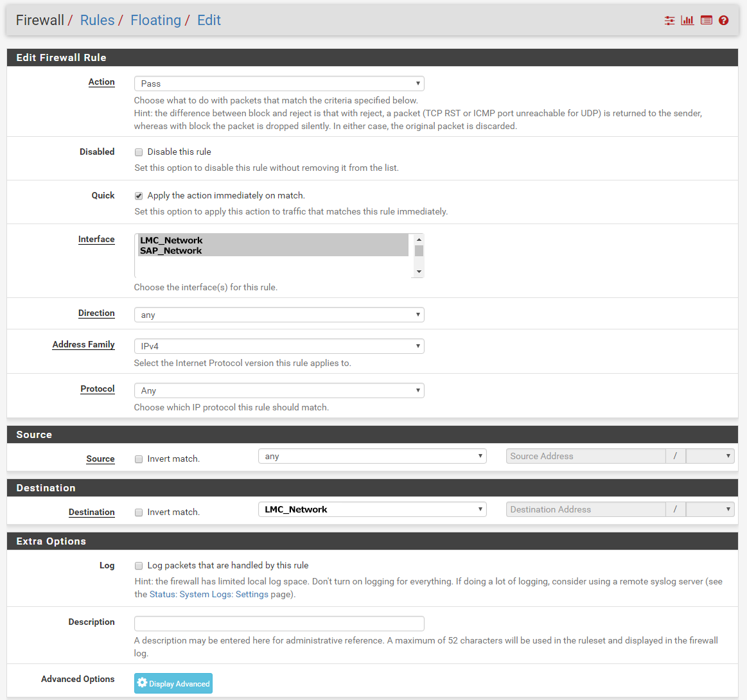
Task: Open page help via the question mark icon
Action: (723, 20)
